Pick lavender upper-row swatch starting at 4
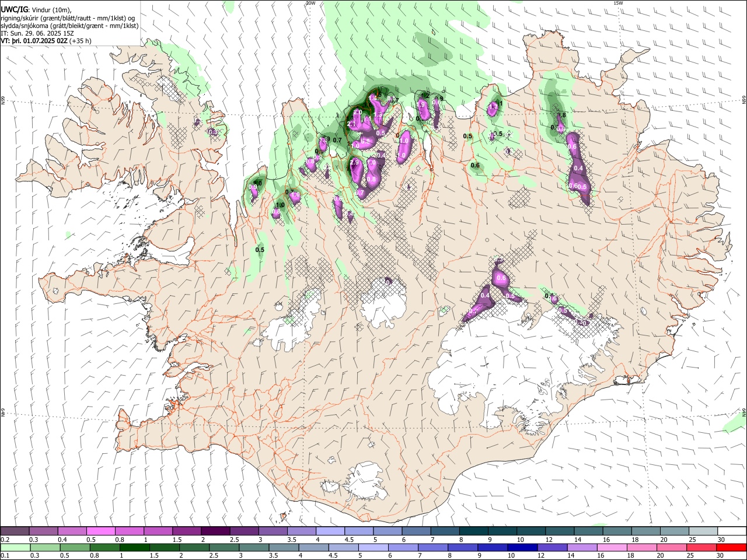This screenshot has height=560, width=747. pyautogui.click(x=330, y=531)
